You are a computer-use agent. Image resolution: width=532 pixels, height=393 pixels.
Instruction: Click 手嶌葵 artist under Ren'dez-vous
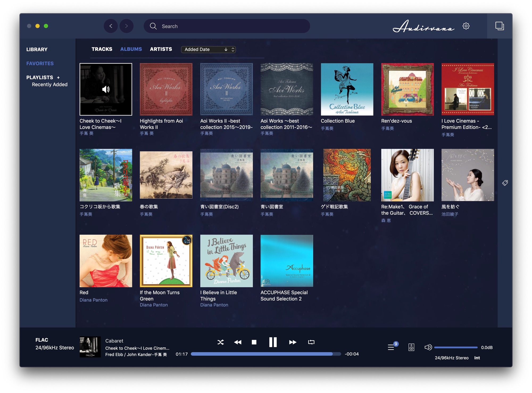[x=388, y=128]
